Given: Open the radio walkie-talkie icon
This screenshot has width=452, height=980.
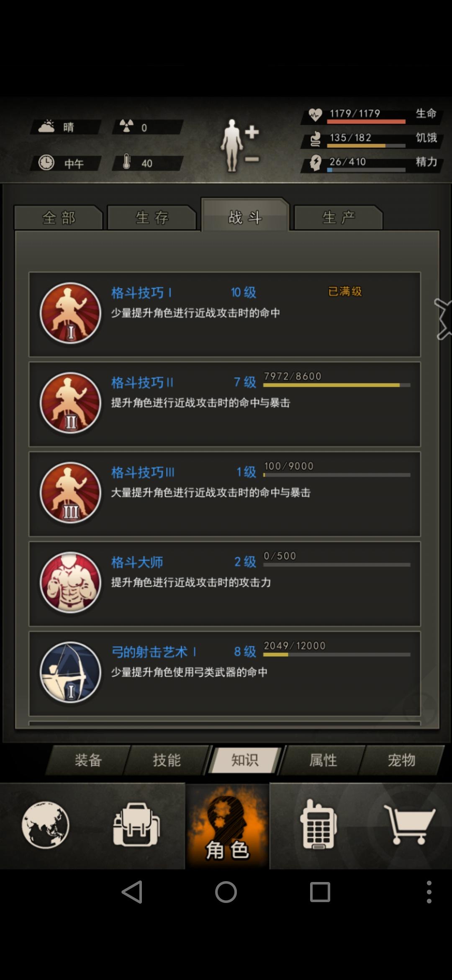Looking at the screenshot, I should (x=318, y=824).
